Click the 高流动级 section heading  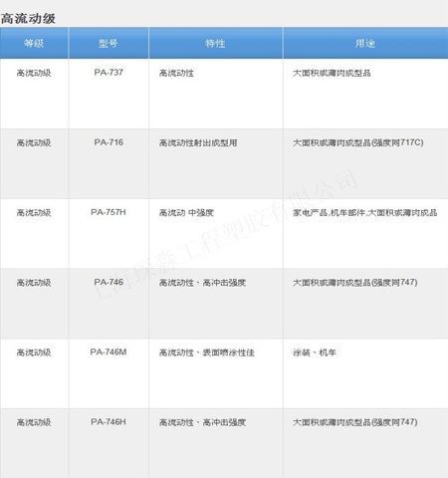28,18
